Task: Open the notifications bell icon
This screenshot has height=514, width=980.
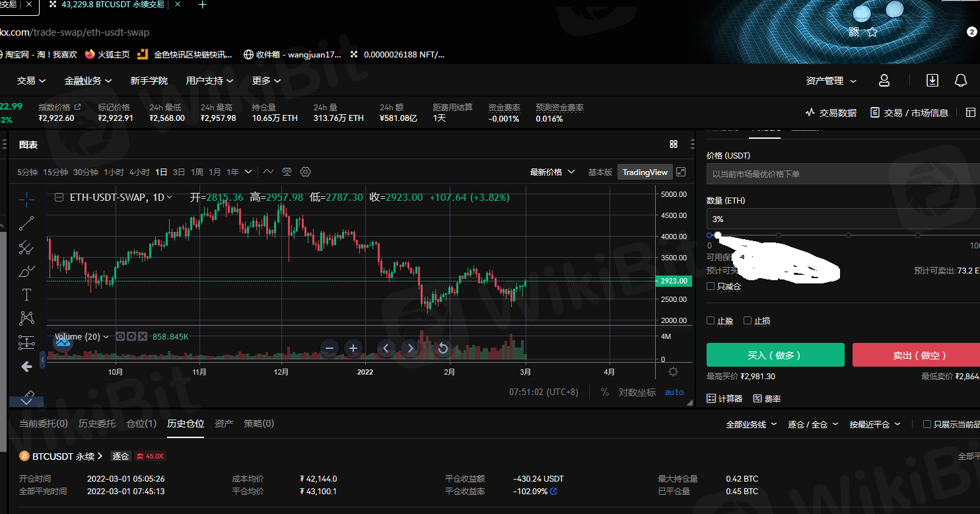Action: pyautogui.click(x=961, y=81)
